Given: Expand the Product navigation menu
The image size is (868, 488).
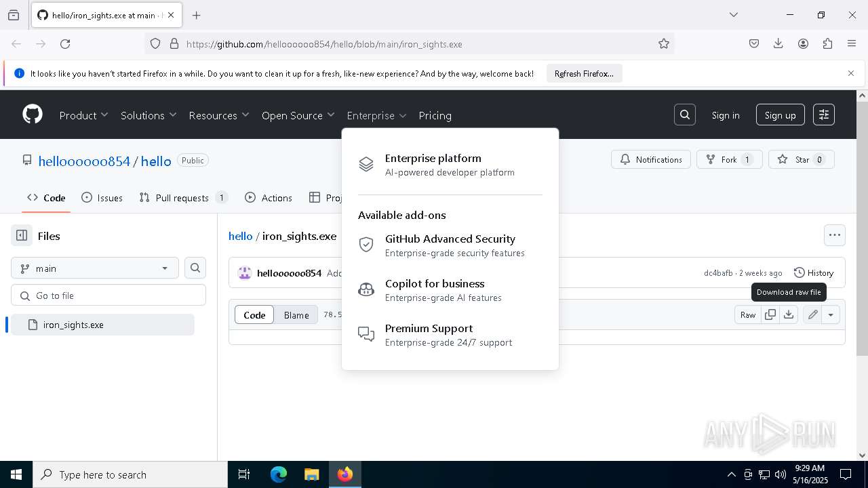Looking at the screenshot, I should (83, 115).
